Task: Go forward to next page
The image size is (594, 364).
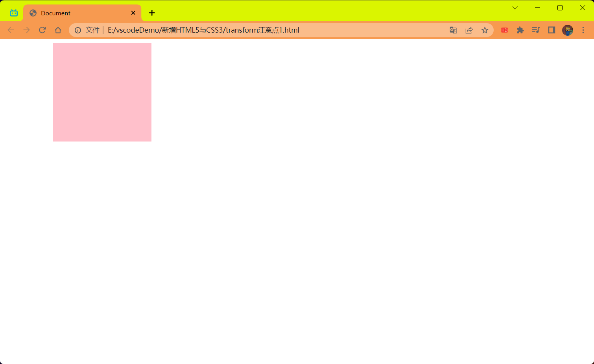Action: (26, 30)
